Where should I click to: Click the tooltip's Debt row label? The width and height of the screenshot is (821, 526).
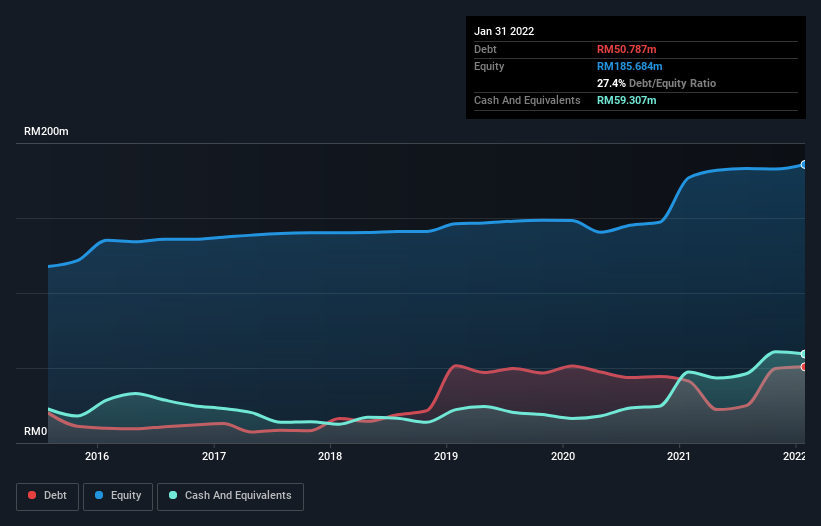pos(485,49)
